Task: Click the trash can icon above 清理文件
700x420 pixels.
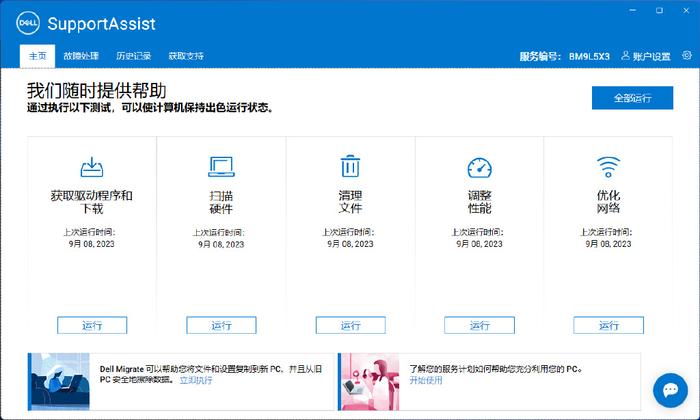Action: coord(350,166)
